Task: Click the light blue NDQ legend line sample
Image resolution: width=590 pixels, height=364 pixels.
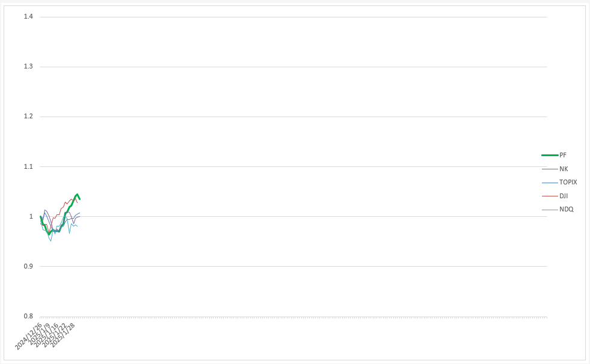Action: point(550,210)
